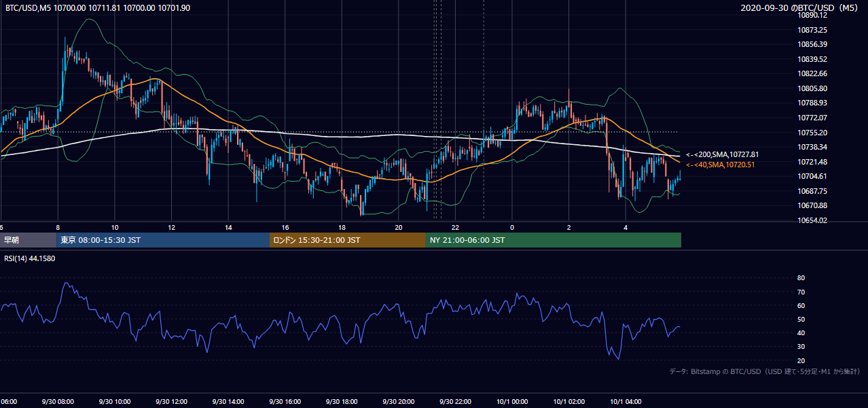
Task: Click the bottom time label 9/30 14:00
Action: click(228, 402)
